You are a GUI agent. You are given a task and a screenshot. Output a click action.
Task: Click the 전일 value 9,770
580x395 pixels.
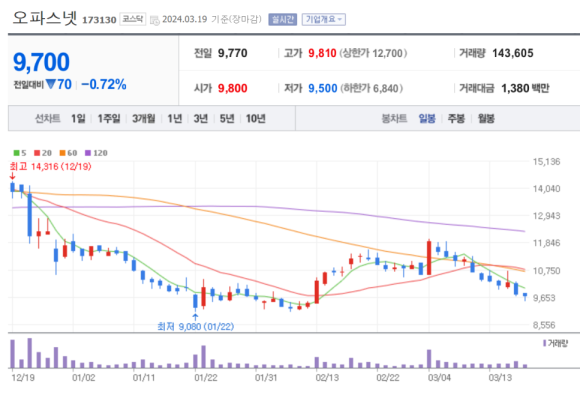coord(232,53)
